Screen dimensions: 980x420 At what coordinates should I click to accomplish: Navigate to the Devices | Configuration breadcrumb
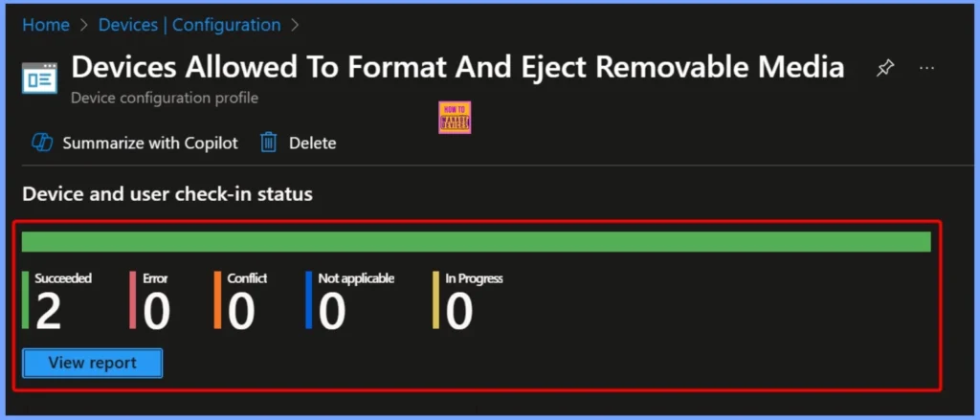[x=189, y=26]
